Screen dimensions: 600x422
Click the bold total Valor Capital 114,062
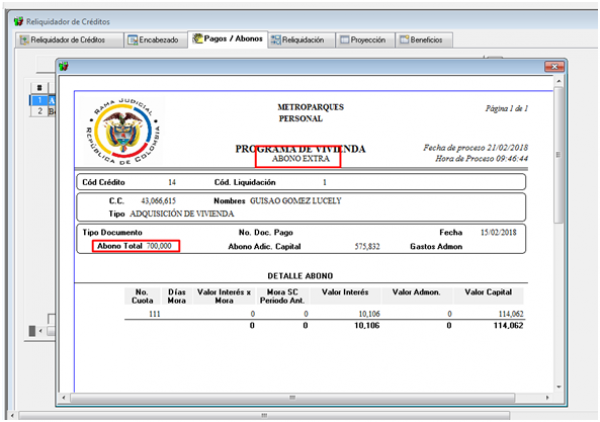[508, 326]
